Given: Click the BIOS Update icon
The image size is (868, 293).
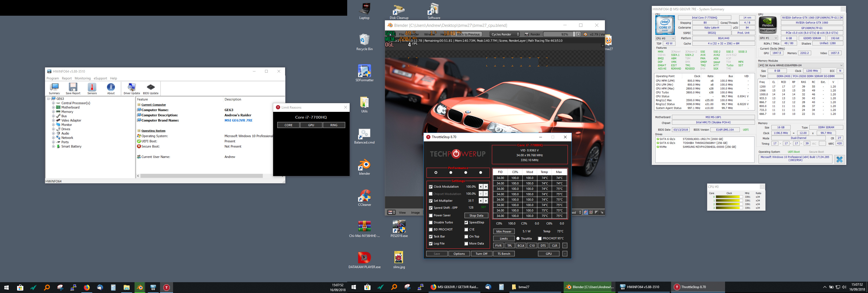Looking at the screenshot, I should 151,89.
